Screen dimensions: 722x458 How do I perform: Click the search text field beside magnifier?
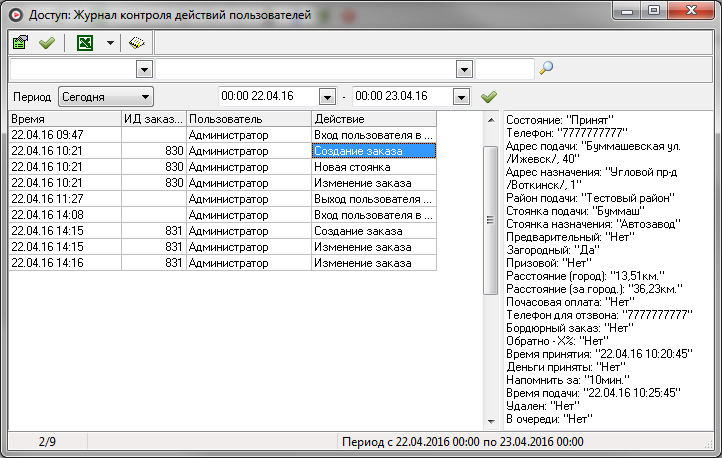504,69
